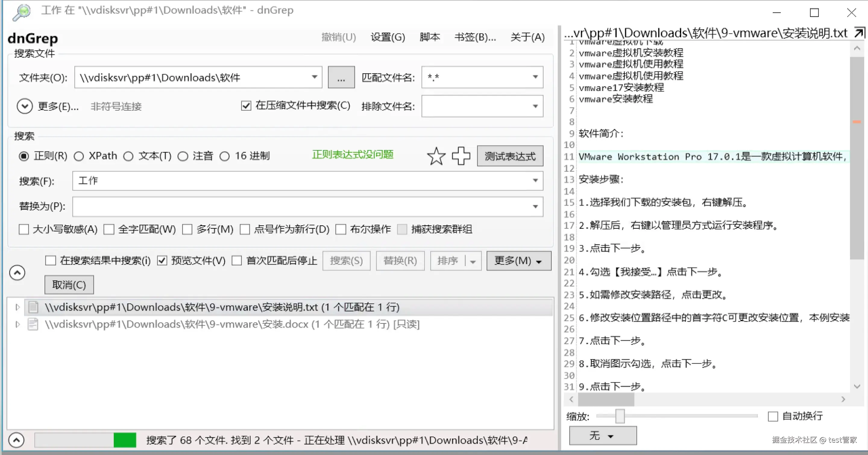
Task: Click the 测试表达式 button
Action: point(510,156)
